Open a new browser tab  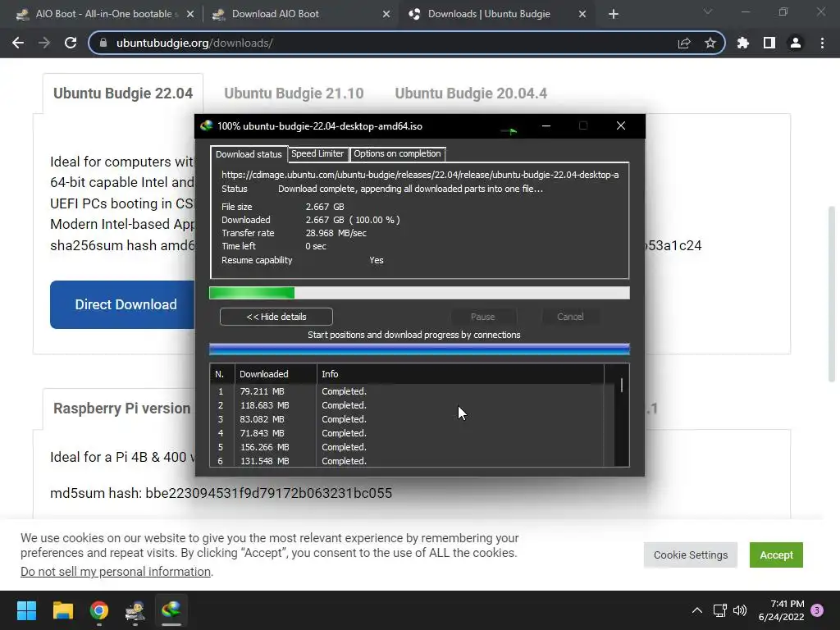(614, 15)
